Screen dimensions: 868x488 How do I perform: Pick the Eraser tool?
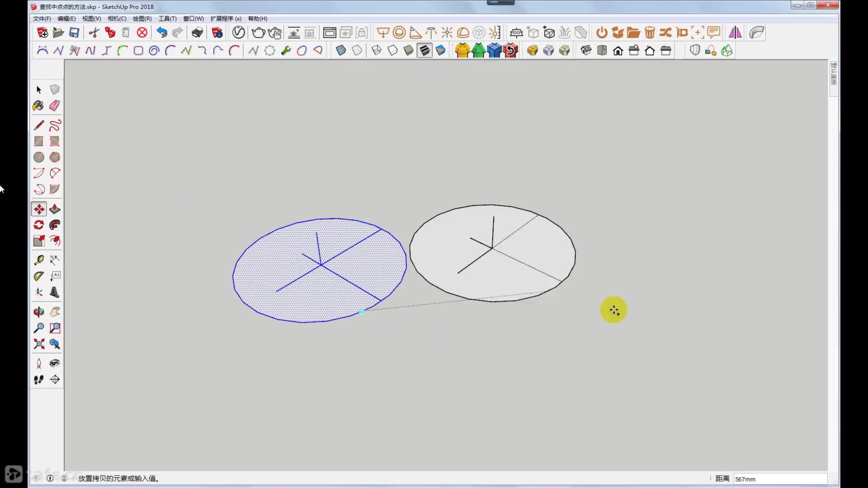55,106
